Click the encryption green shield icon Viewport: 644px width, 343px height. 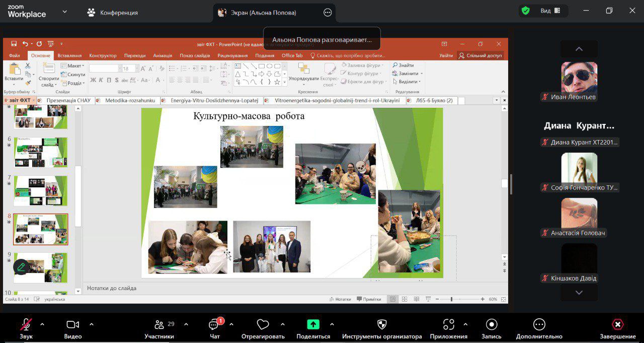[526, 11]
